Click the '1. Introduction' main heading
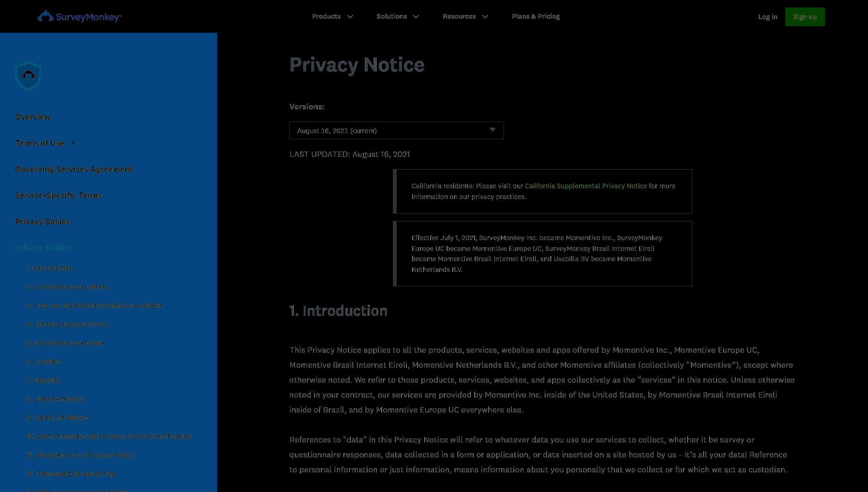868x492 pixels. [338, 311]
